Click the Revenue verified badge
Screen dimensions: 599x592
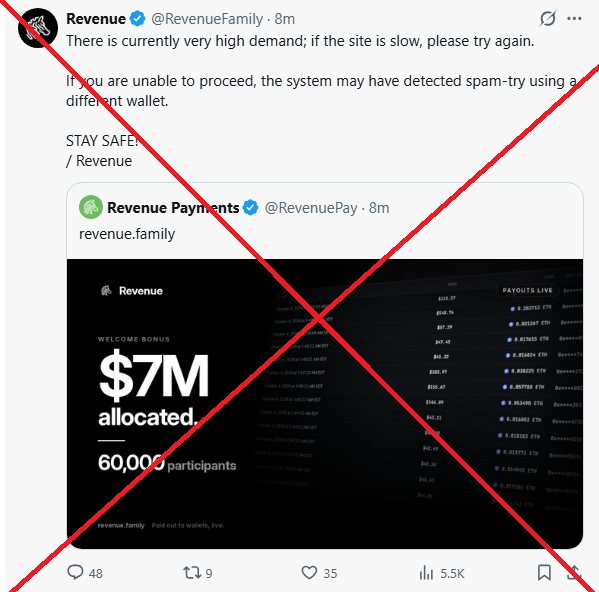tap(138, 18)
